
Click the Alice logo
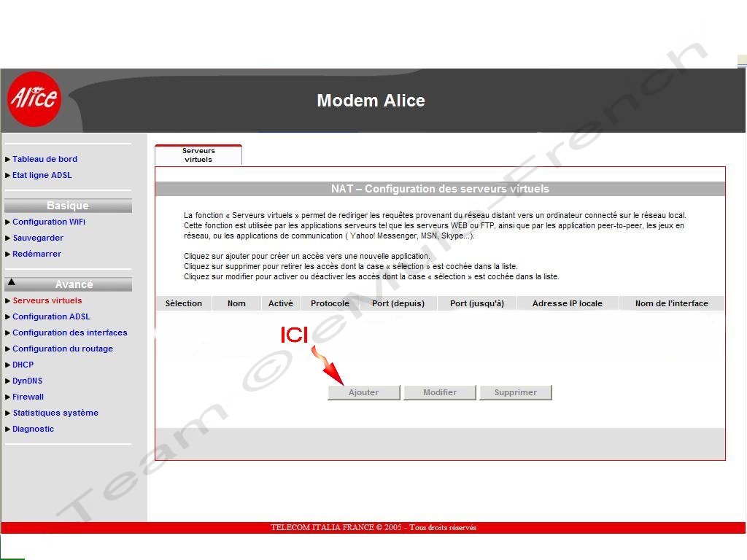[34, 99]
